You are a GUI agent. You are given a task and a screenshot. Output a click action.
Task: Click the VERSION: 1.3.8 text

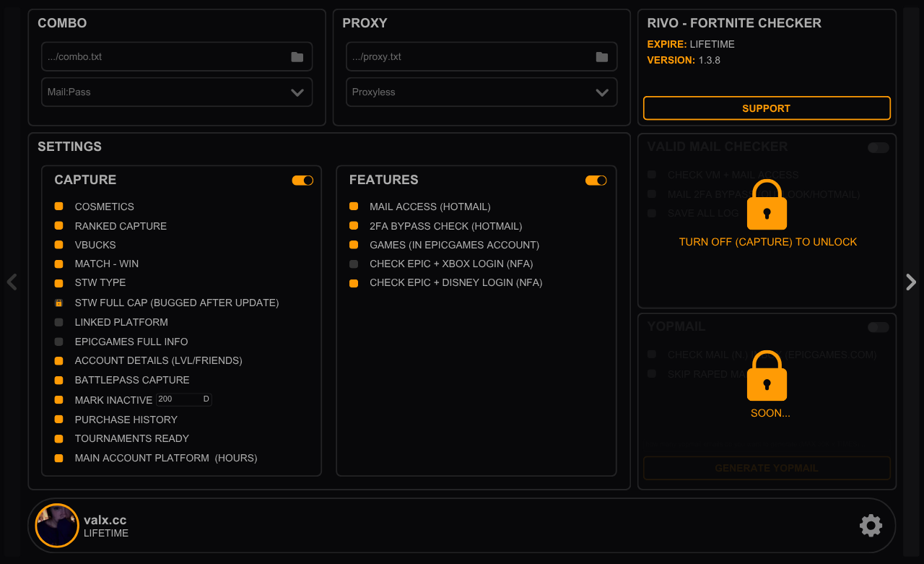pyautogui.click(x=684, y=60)
